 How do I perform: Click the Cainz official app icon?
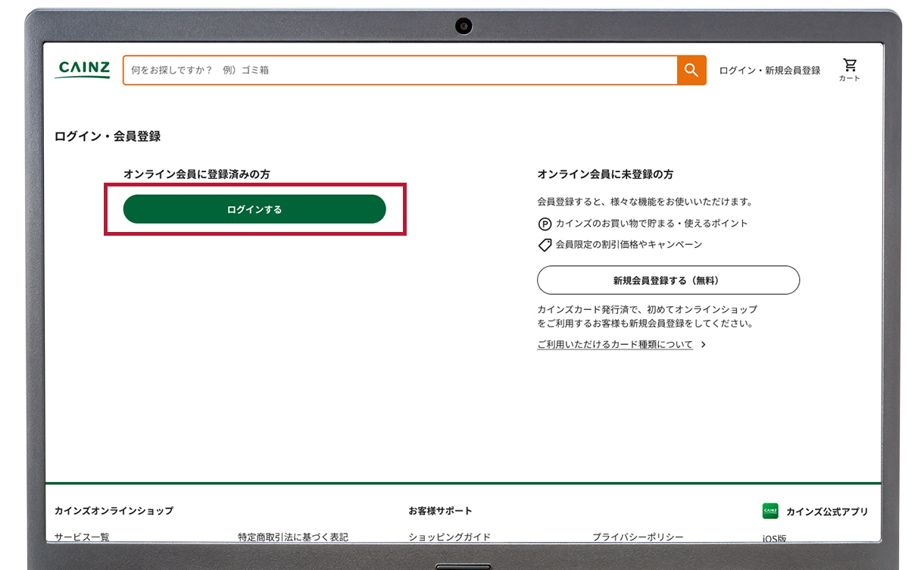[770, 511]
